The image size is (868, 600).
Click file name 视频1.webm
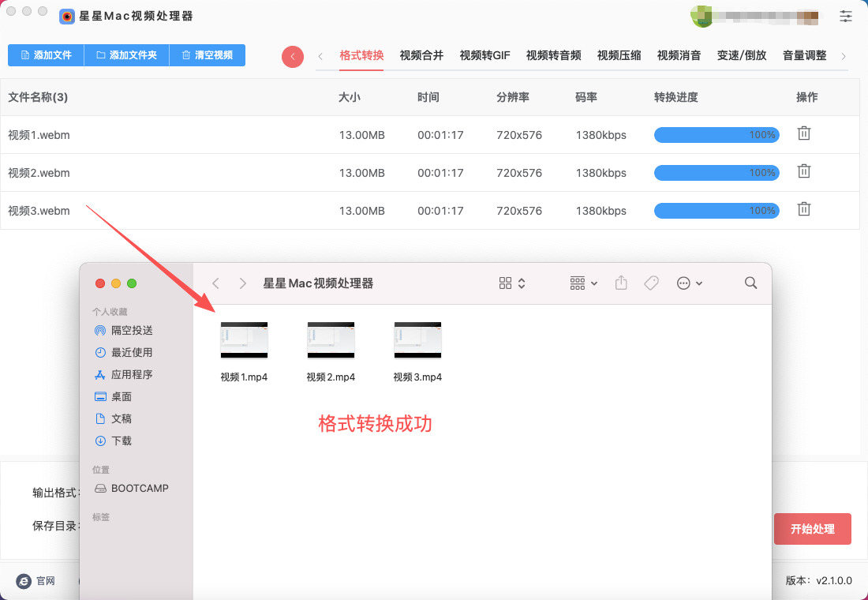39,135
